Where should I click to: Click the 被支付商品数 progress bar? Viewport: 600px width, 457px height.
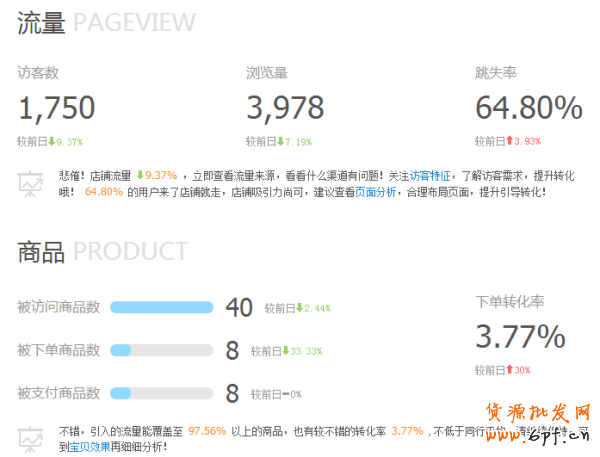[x=161, y=392]
